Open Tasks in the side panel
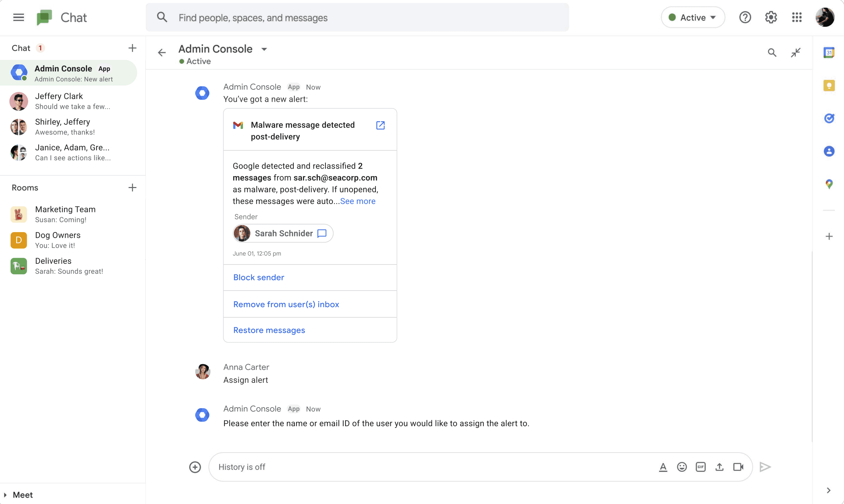Viewport: 844px width, 504px height. (829, 118)
